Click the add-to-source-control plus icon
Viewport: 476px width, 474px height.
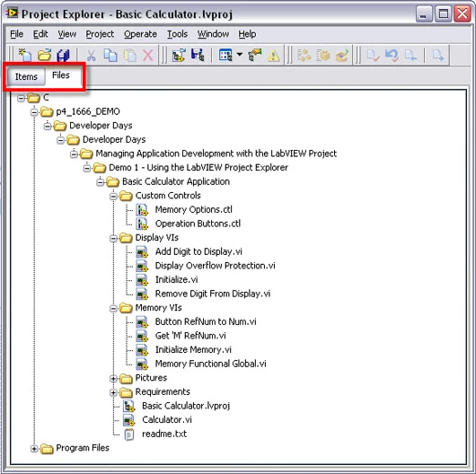click(x=438, y=56)
